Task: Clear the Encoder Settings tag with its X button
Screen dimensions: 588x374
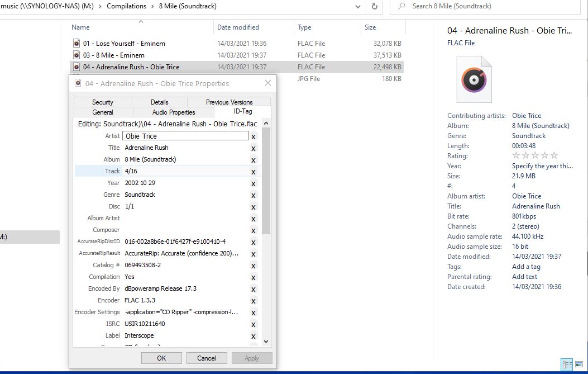Action: [x=254, y=313]
